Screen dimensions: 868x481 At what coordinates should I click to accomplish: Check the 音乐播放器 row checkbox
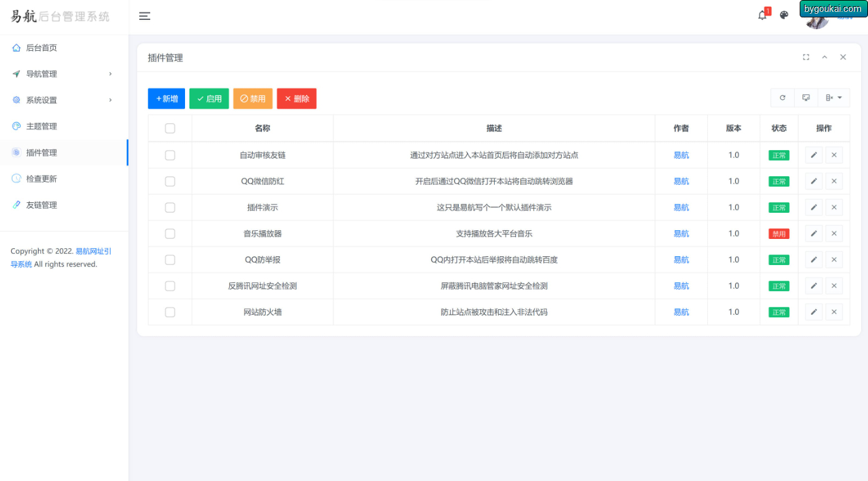click(170, 233)
